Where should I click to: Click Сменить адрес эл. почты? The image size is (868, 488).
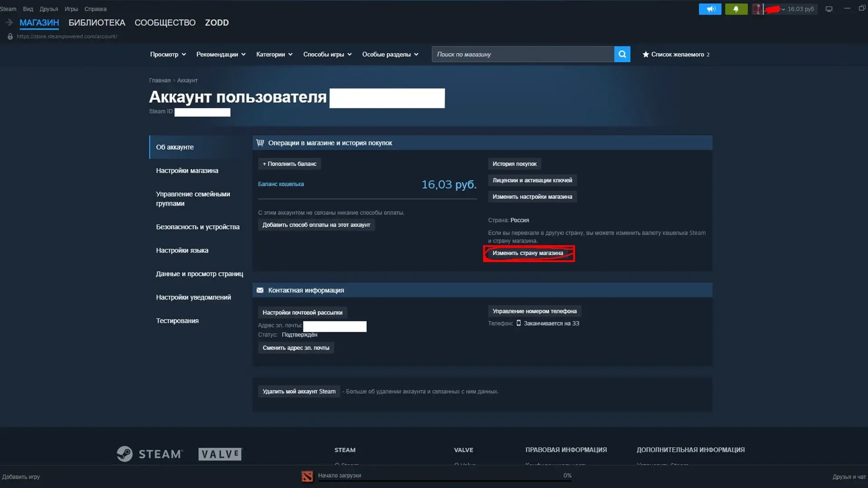click(296, 347)
